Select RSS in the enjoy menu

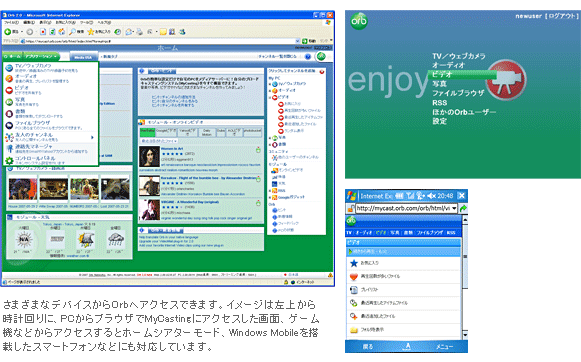(439, 103)
